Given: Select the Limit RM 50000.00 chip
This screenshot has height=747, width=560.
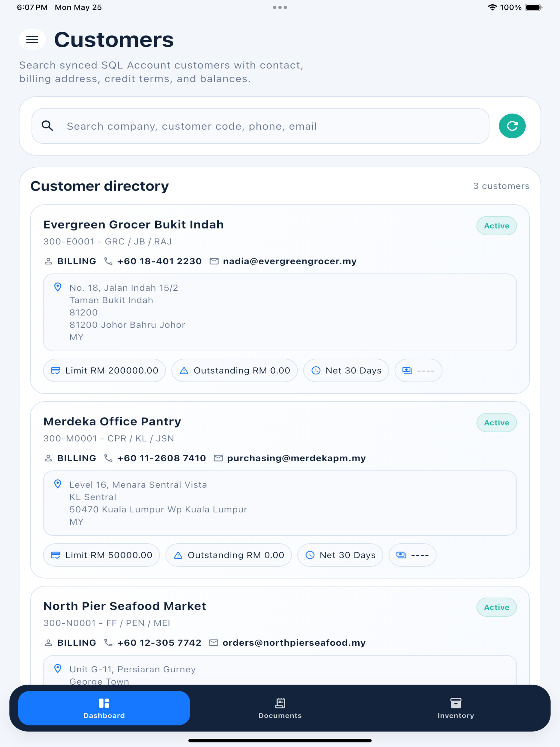Looking at the screenshot, I should point(101,555).
